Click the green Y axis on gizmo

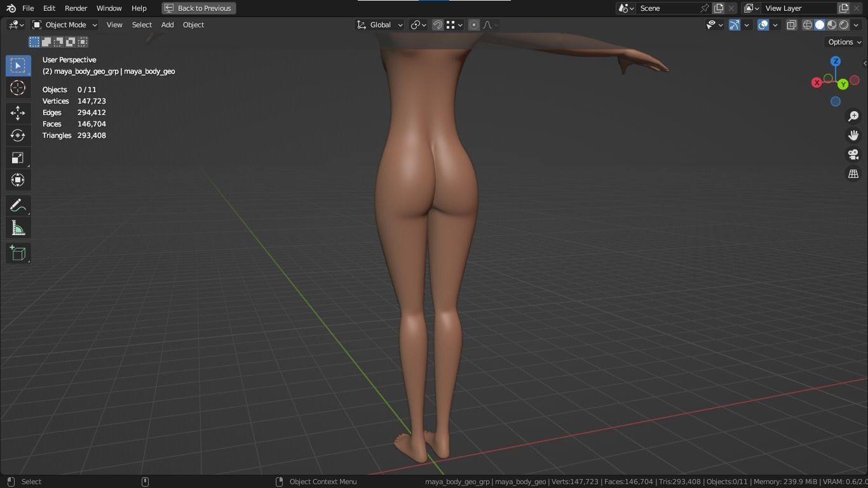tap(843, 84)
